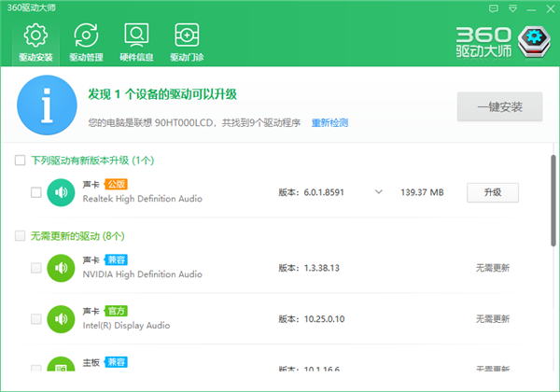Click the NVIDIA High Definition Audio speaker icon
Image resolution: width=560 pixels, height=392 pixels.
(x=61, y=268)
